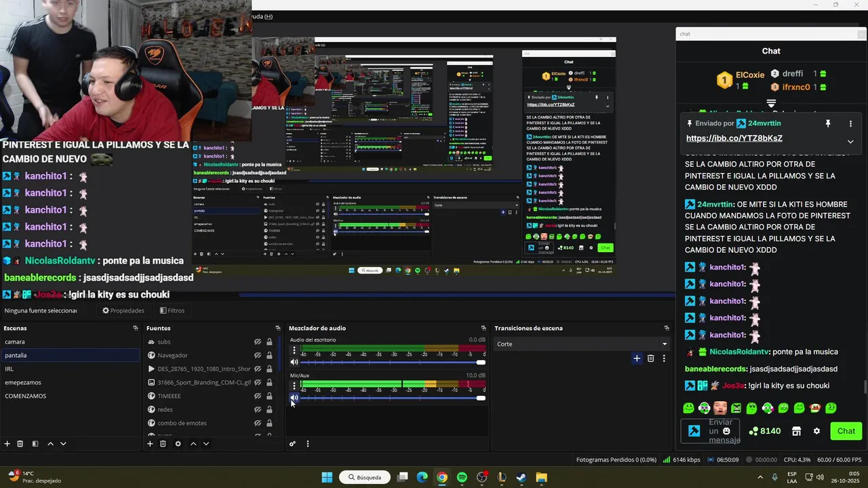The image size is (868, 488).
Task: Open Propiedades for the source
Action: pos(123,310)
